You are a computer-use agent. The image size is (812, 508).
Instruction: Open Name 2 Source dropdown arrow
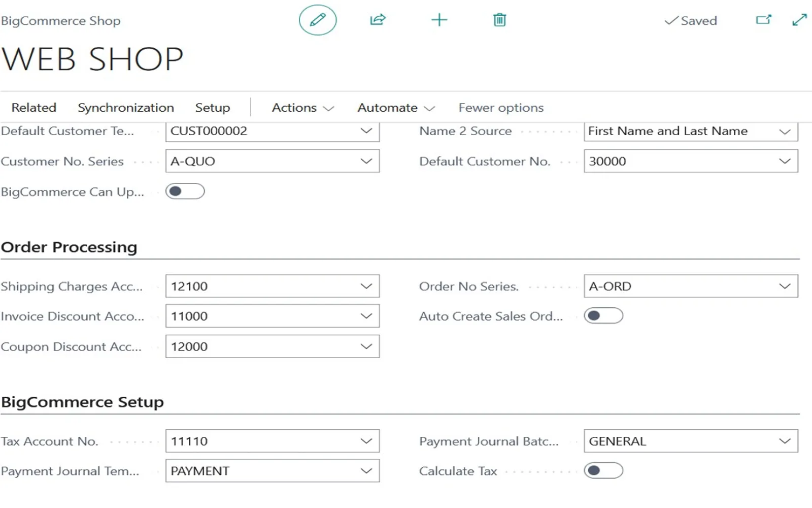click(x=785, y=132)
